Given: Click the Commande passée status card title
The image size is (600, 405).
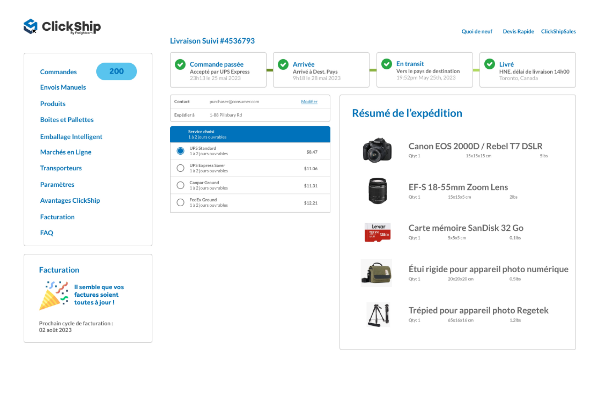Looking at the screenshot, I should click(217, 64).
